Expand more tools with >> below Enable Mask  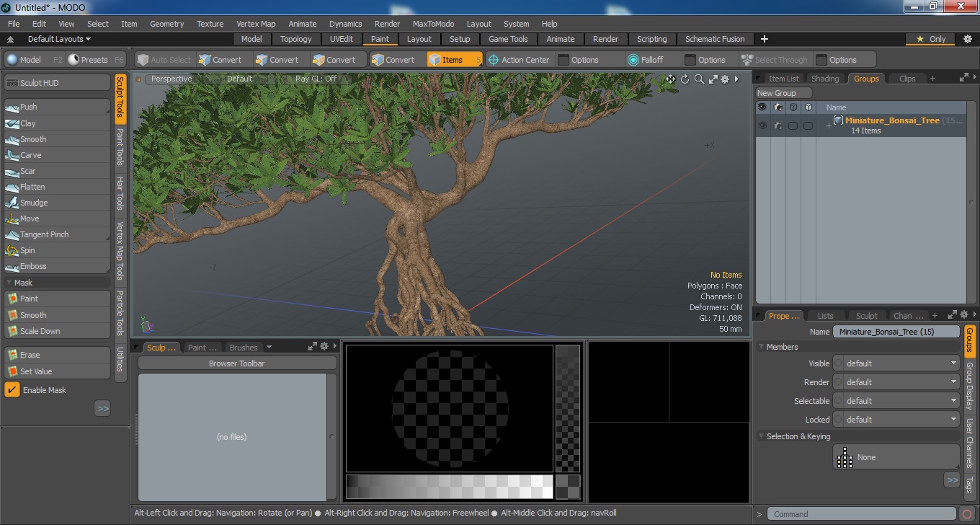click(102, 409)
